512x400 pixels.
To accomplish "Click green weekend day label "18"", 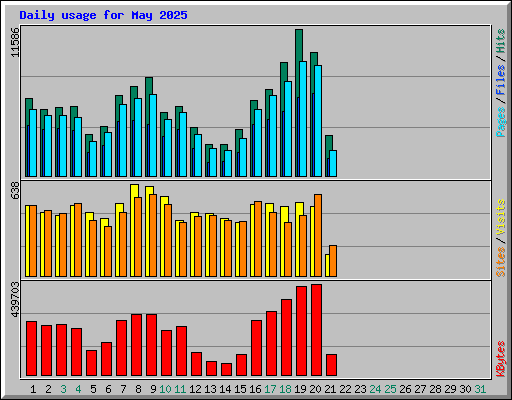I will 285,389.
